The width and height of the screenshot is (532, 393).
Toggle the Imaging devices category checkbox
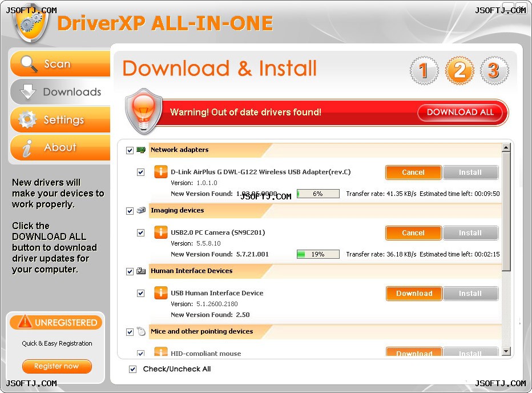click(x=130, y=211)
